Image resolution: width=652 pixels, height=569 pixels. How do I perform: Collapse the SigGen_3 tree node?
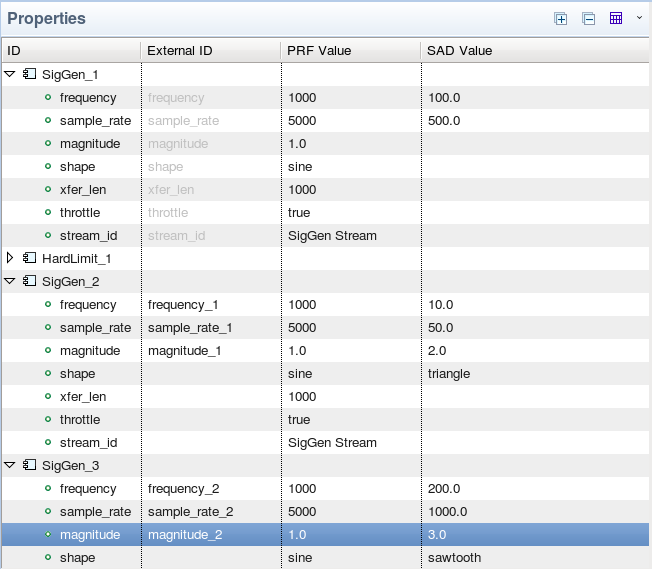tap(10, 465)
